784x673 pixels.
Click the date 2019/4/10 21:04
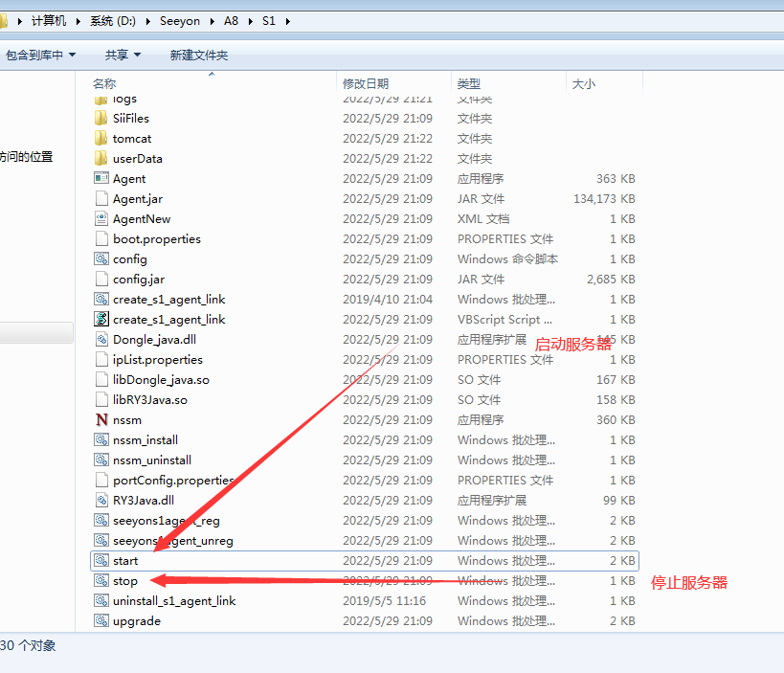[388, 299]
